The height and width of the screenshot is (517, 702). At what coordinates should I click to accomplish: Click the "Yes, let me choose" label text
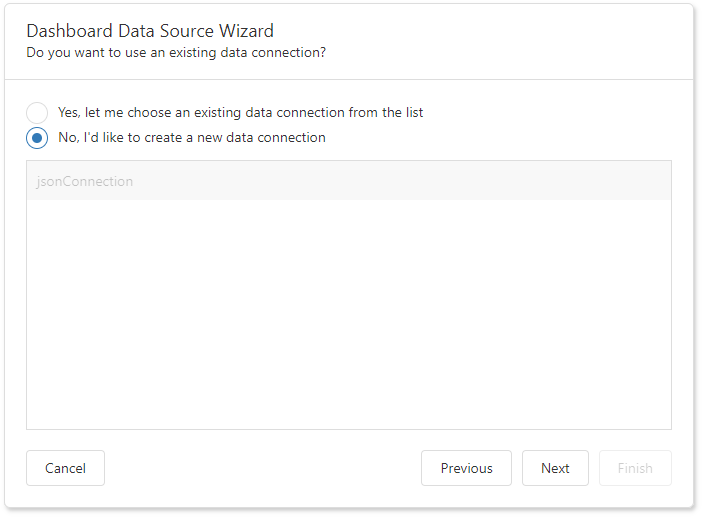click(x=240, y=113)
